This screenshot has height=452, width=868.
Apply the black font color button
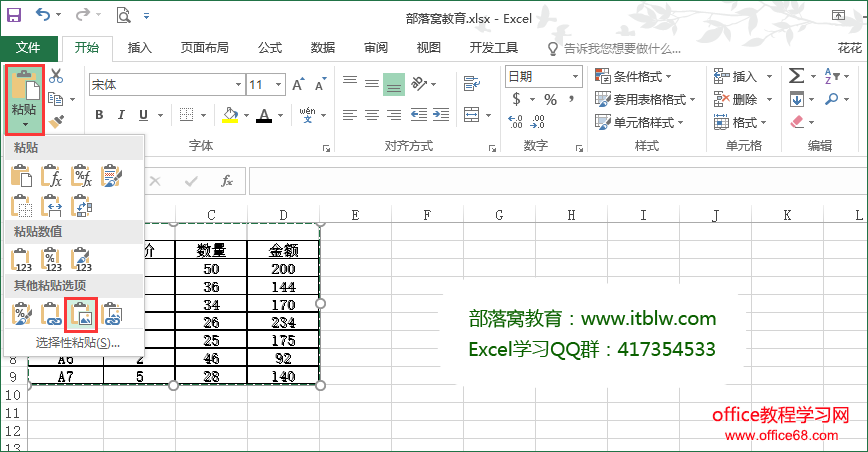[x=264, y=115]
